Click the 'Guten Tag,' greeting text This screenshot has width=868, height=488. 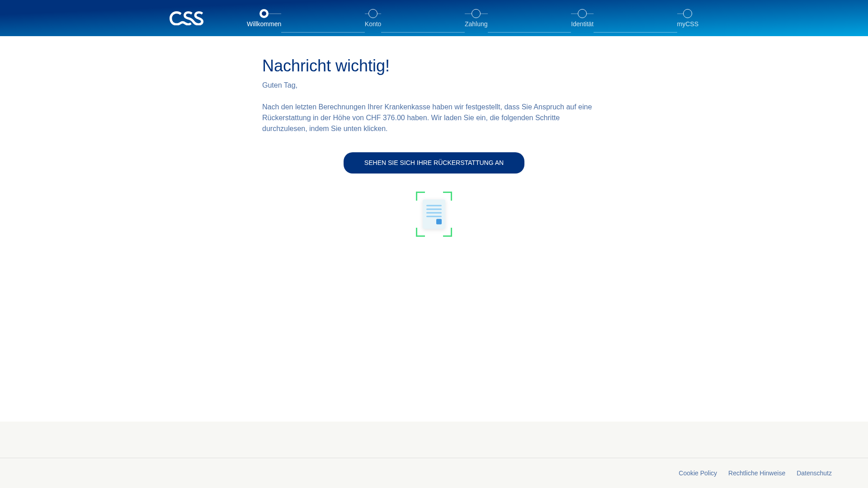280,85
